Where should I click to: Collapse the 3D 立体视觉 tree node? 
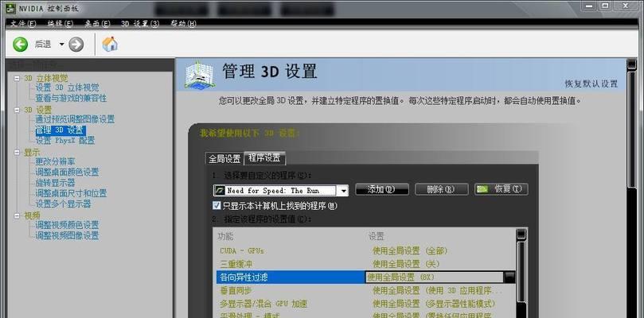click(x=17, y=78)
